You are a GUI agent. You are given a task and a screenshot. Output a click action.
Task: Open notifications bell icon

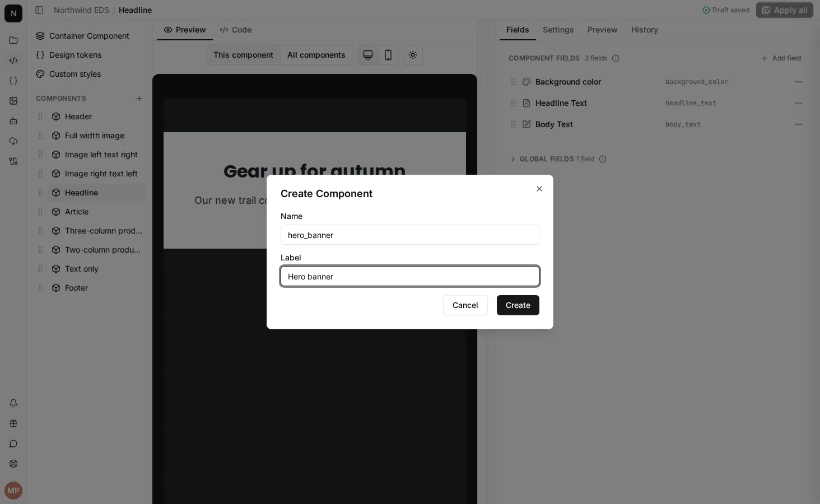point(13,403)
